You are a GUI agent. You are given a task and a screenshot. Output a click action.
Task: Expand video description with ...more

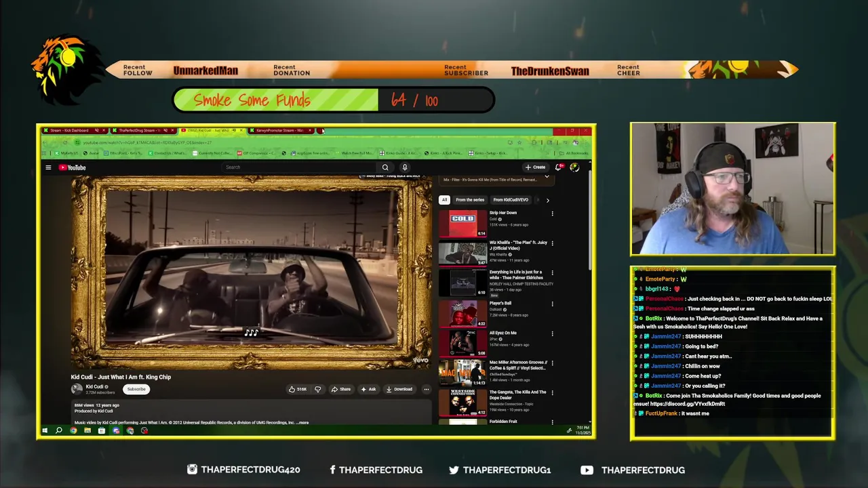301,422
